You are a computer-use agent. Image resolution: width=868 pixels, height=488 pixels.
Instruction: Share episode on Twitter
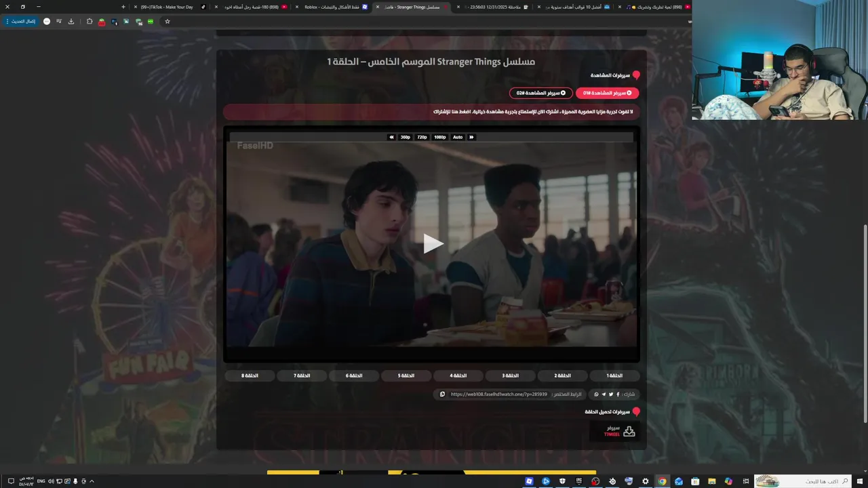[611, 394]
